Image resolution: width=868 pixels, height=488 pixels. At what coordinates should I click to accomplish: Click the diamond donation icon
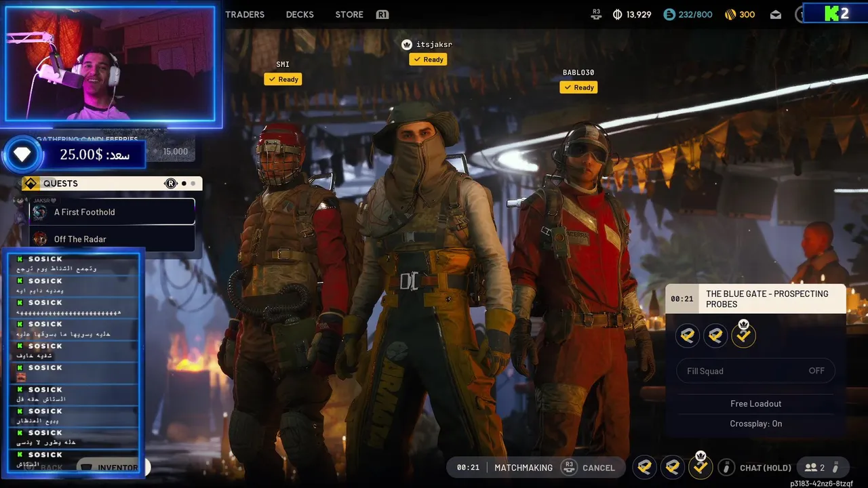tap(22, 155)
